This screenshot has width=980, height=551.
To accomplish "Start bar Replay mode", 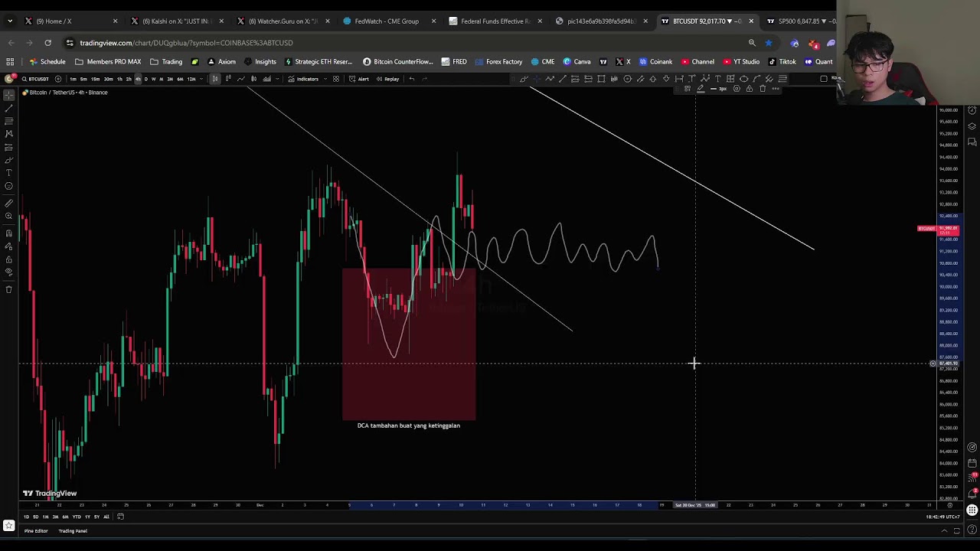I will (387, 79).
